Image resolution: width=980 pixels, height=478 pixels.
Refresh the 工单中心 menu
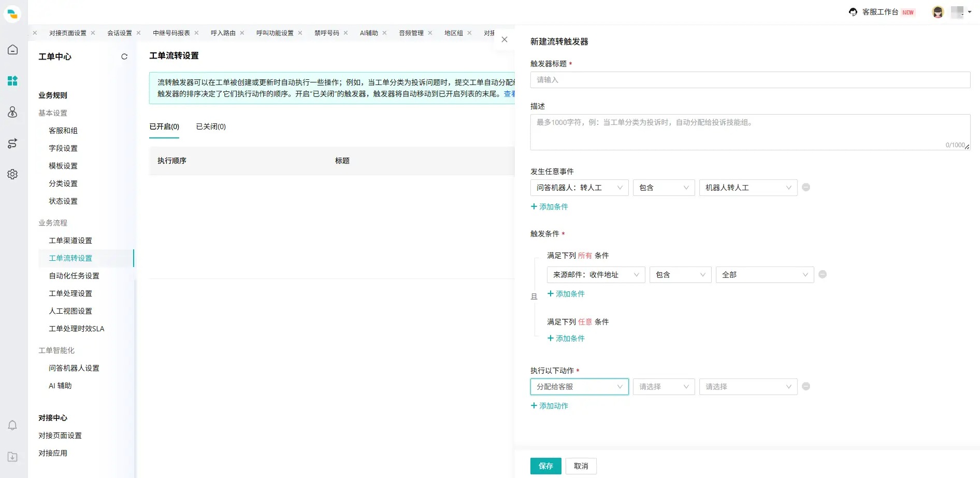(x=124, y=57)
